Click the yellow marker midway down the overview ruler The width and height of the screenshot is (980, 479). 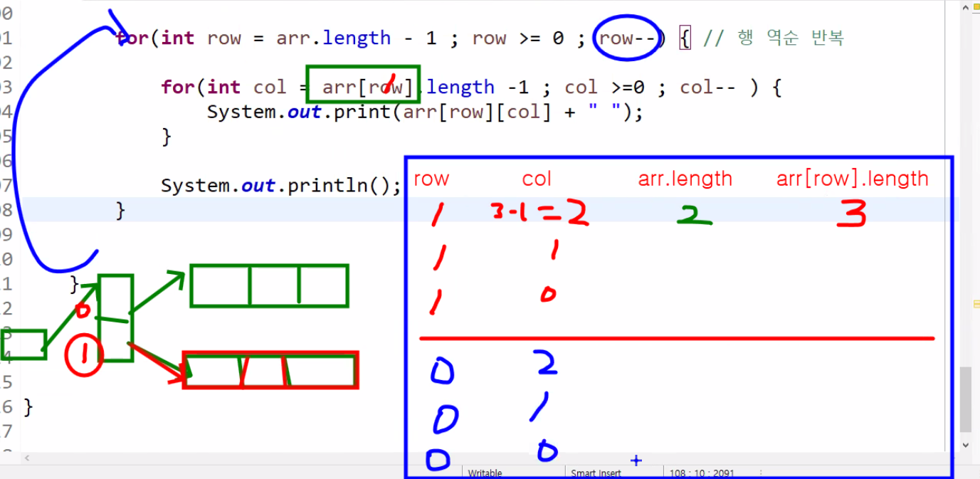tap(976, 304)
